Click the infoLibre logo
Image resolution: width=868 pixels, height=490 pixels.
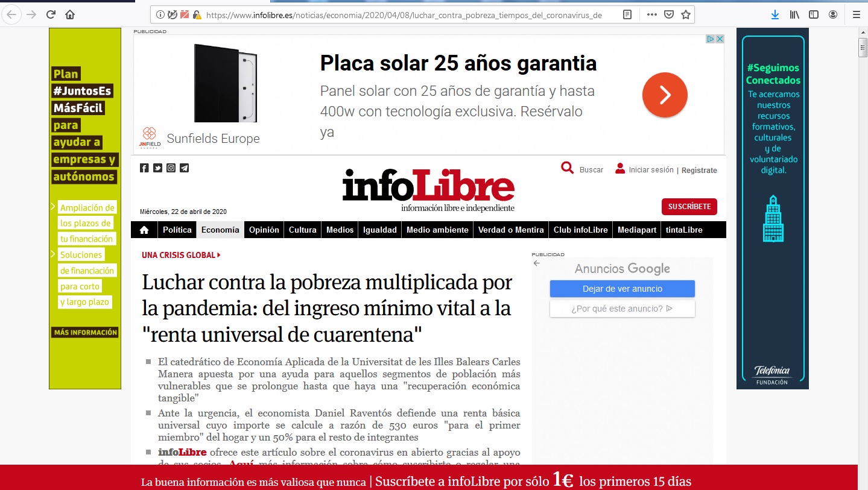pyautogui.click(x=428, y=189)
